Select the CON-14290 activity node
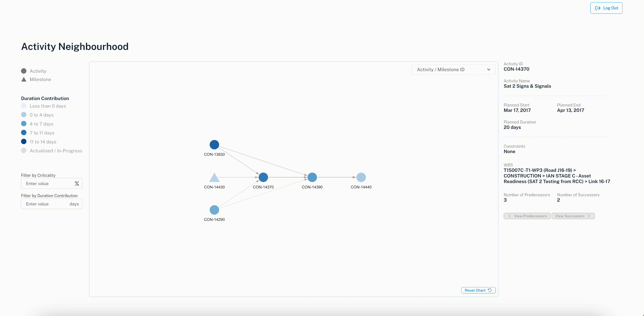Image resolution: width=644 pixels, height=316 pixels. [x=214, y=210]
